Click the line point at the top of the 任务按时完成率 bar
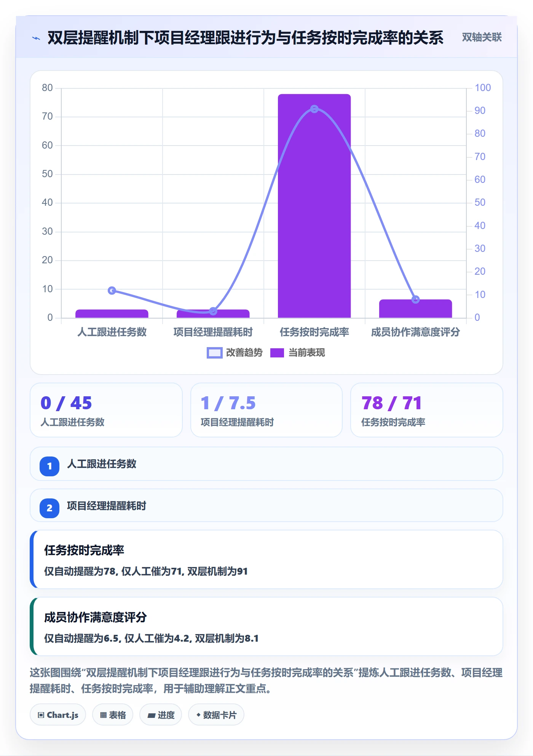 314,109
